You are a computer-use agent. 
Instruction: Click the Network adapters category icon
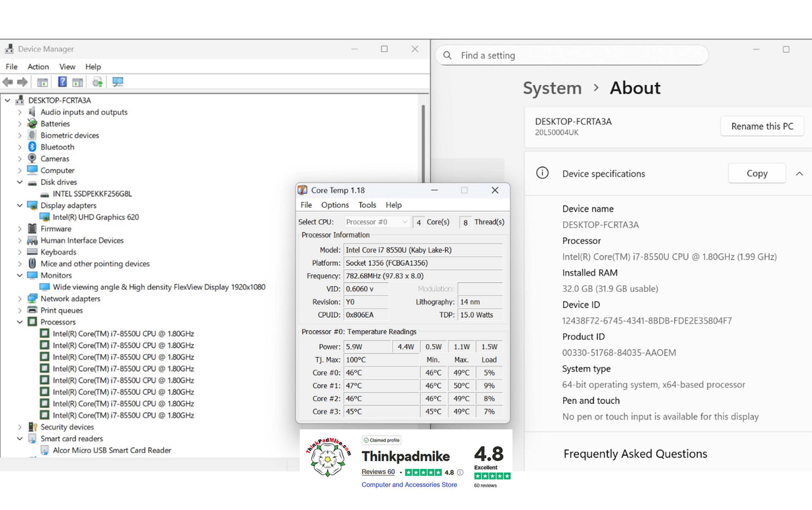point(32,299)
